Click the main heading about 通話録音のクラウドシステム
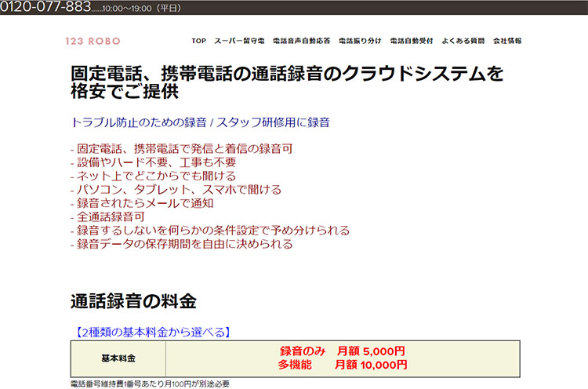Screen dimensions: 588x389 286,82
